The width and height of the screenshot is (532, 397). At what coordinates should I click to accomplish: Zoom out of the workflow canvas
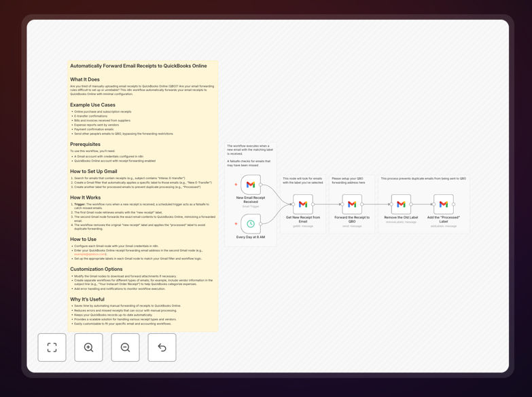(125, 347)
